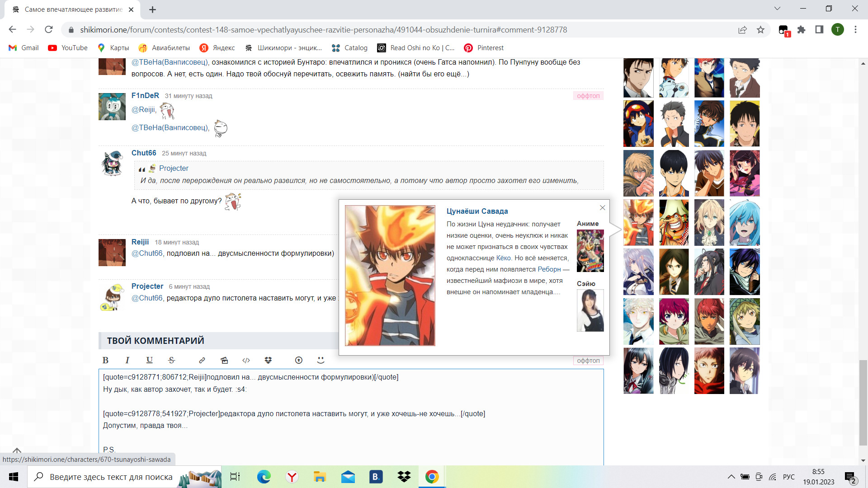Toggle оффтоп mark on your comment
Image resolution: width=868 pixels, height=488 pixels.
click(x=588, y=361)
